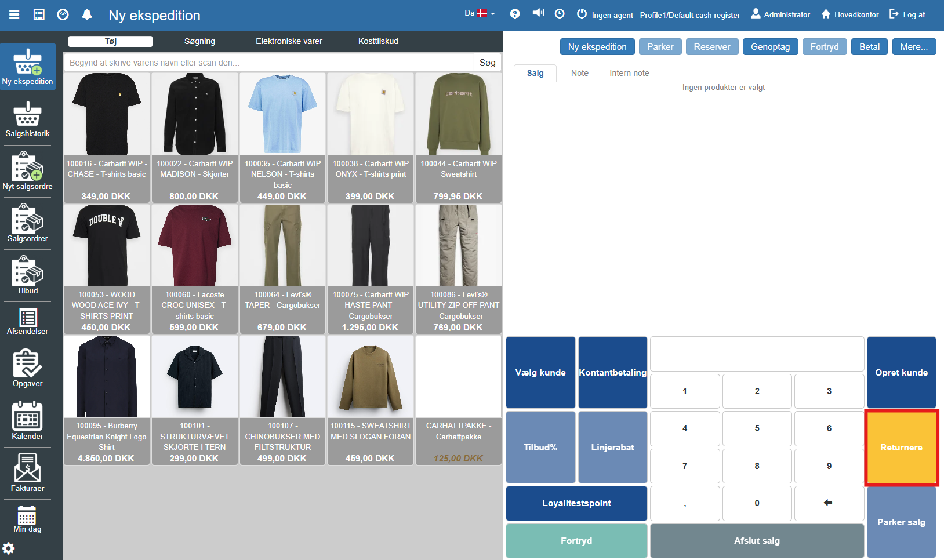
Task: Tap the comma key on numpad
Action: tap(685, 503)
